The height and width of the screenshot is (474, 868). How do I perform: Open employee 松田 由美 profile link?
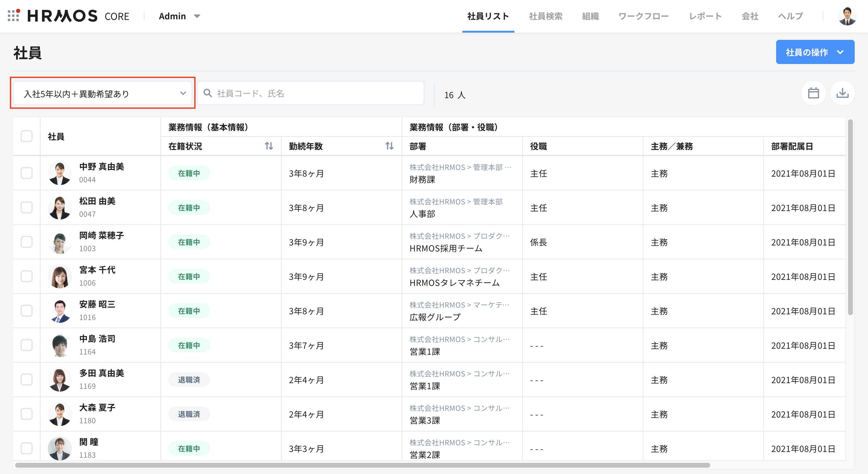[97, 201]
